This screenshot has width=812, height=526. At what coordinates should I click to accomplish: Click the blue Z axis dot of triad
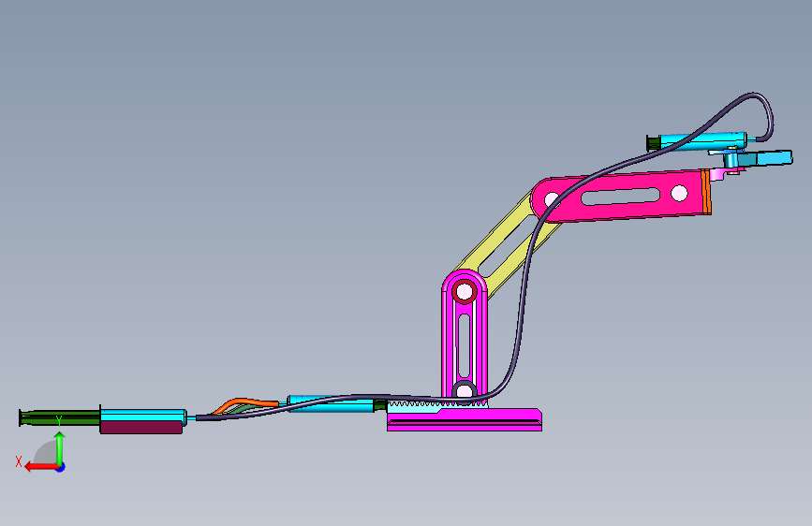click(x=61, y=467)
